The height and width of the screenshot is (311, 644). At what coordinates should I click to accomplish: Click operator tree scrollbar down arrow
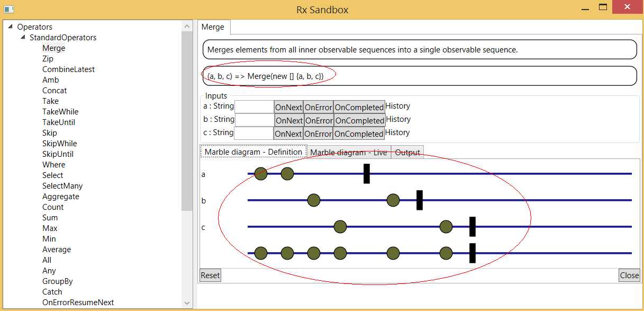point(187,303)
